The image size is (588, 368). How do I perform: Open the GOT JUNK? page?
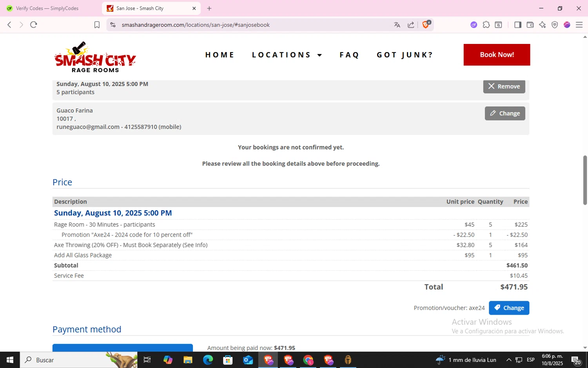click(x=405, y=55)
